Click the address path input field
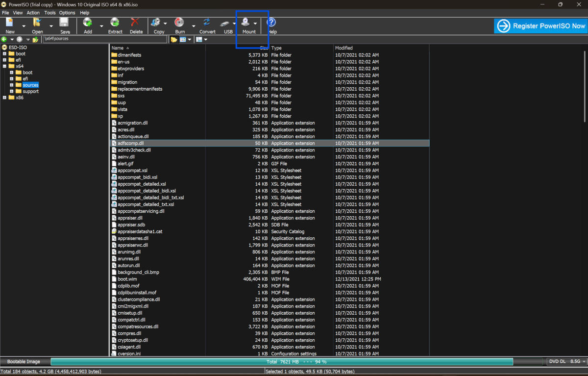This screenshot has height=376, width=588. click(104, 39)
